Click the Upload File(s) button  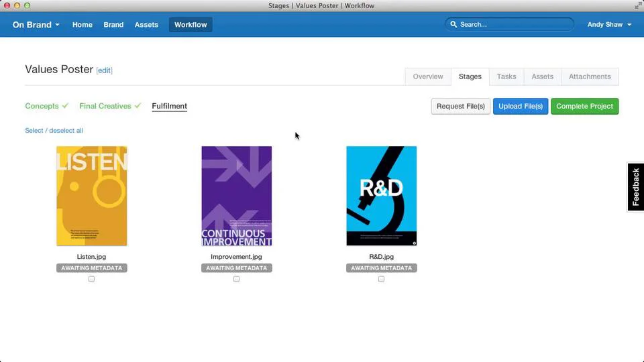pos(521,107)
